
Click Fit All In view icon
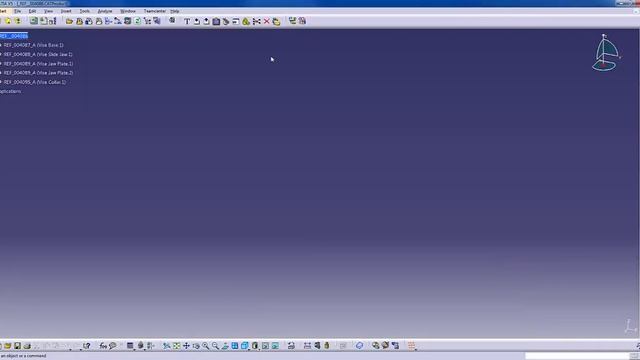176,346
